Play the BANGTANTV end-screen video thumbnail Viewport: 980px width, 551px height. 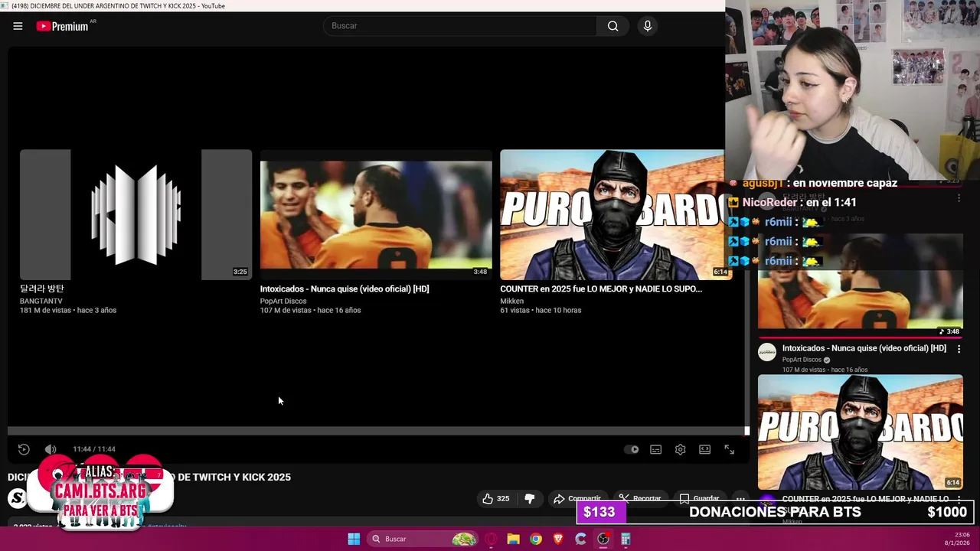[136, 214]
